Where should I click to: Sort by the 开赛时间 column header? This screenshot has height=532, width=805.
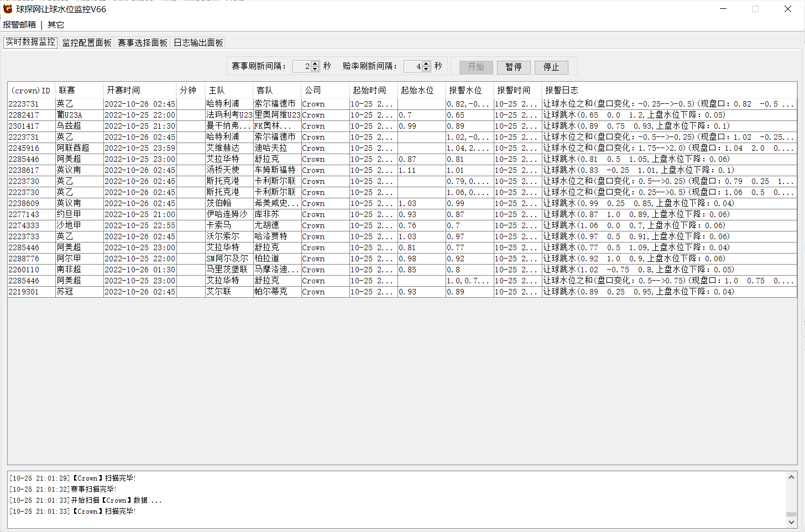pyautogui.click(x=140, y=90)
